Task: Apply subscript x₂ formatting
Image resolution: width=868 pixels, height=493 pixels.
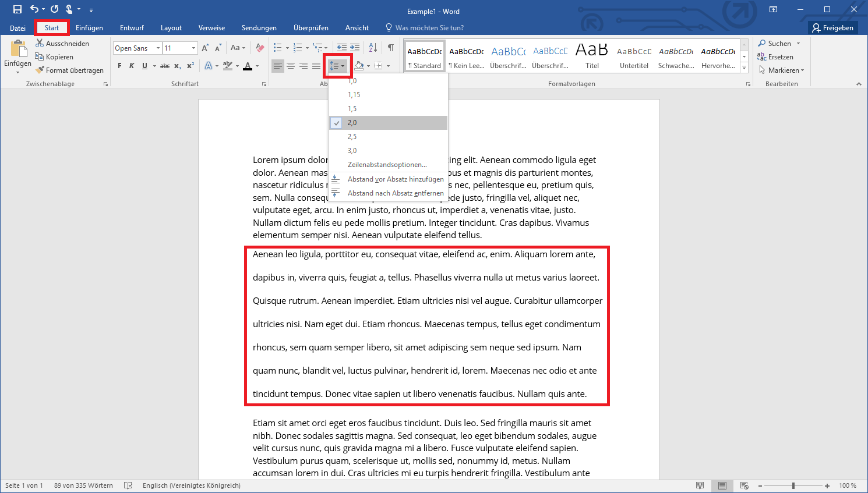Action: (x=178, y=66)
